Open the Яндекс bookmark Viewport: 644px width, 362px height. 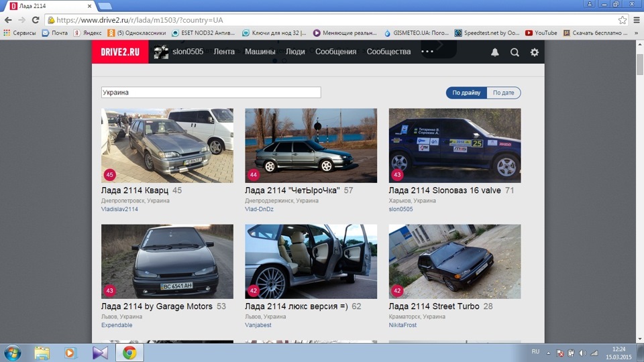tap(87, 33)
